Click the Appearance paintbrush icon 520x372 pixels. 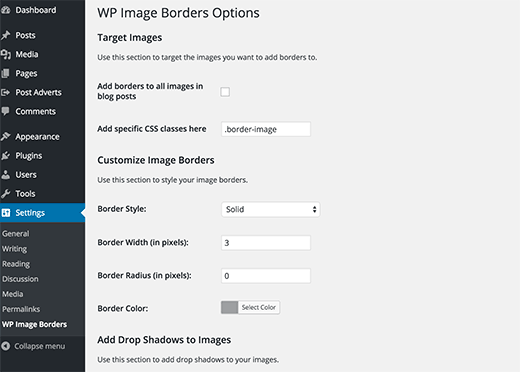pyautogui.click(x=5, y=137)
